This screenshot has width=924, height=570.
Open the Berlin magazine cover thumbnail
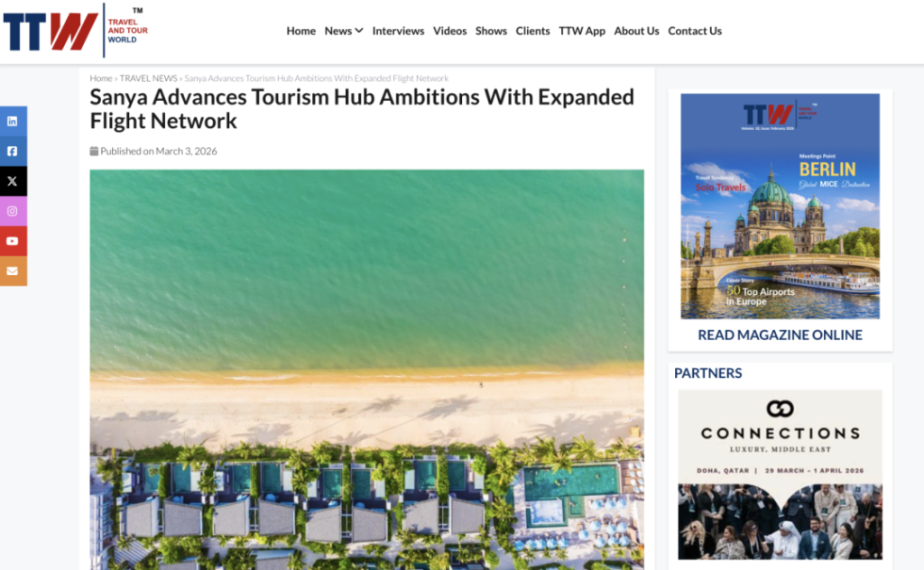tap(781, 207)
